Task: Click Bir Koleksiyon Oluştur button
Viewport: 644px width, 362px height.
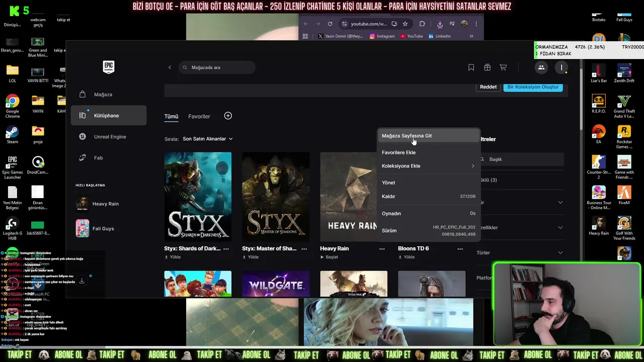Action: [x=533, y=87]
